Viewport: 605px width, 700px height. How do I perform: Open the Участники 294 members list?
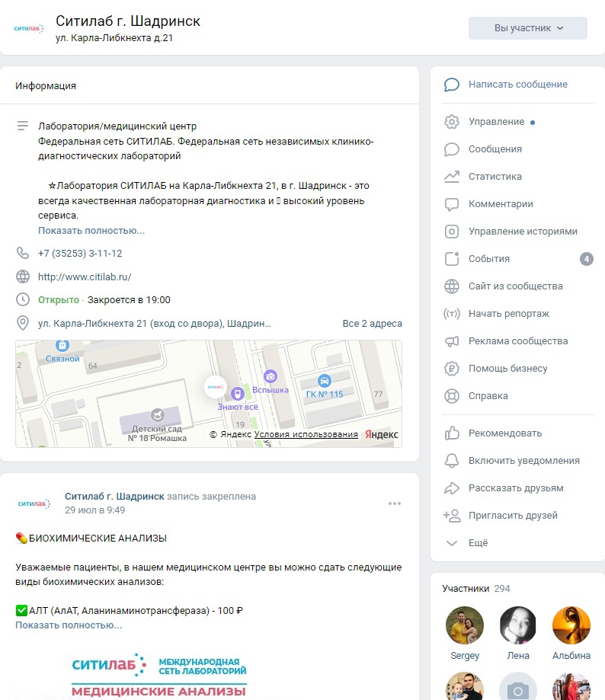[476, 588]
